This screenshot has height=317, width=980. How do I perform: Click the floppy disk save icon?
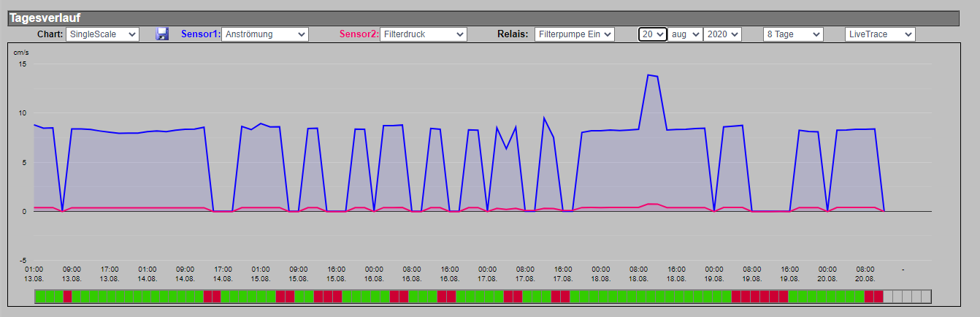coord(162,34)
